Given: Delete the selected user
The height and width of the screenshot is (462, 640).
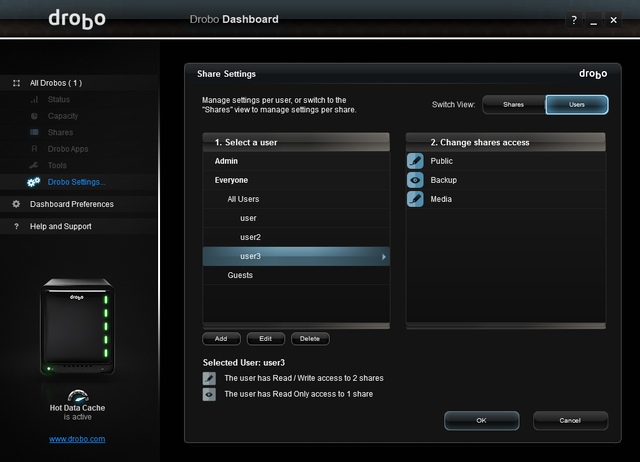Looking at the screenshot, I should click(310, 338).
